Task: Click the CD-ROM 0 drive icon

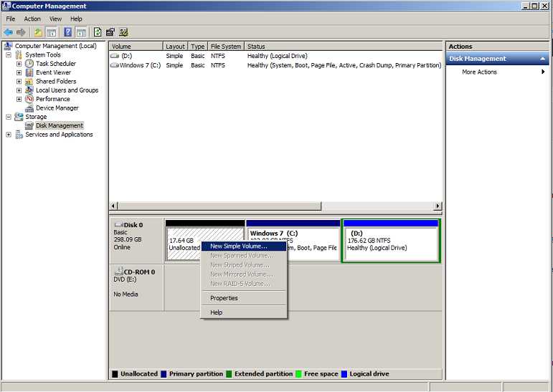Action: coord(119,272)
